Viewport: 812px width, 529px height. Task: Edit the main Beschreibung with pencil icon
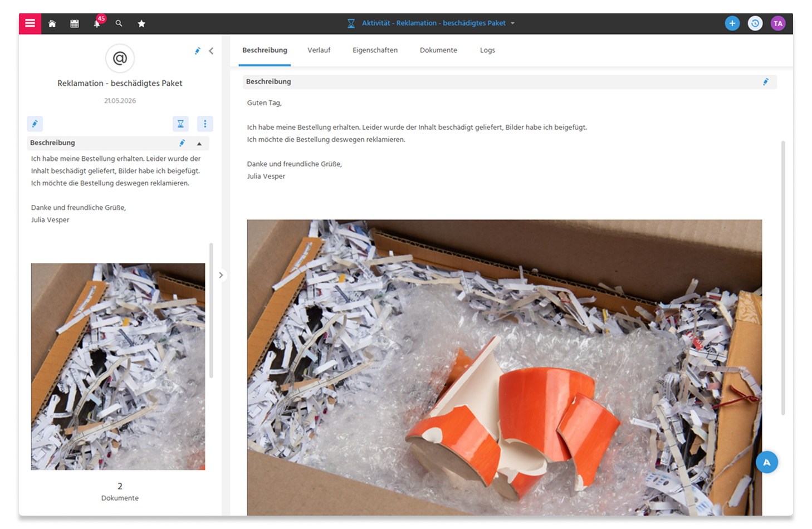pos(766,82)
